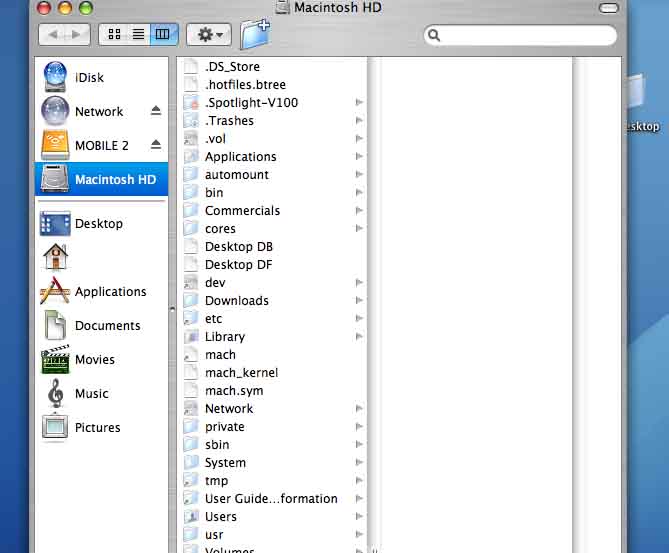The height and width of the screenshot is (553, 669).
Task: Create a new folder with the toolbar icon
Action: tap(255, 34)
